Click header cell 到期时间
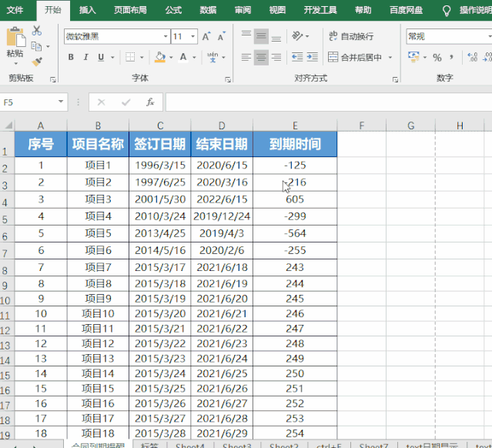492x448 pixels. click(295, 144)
